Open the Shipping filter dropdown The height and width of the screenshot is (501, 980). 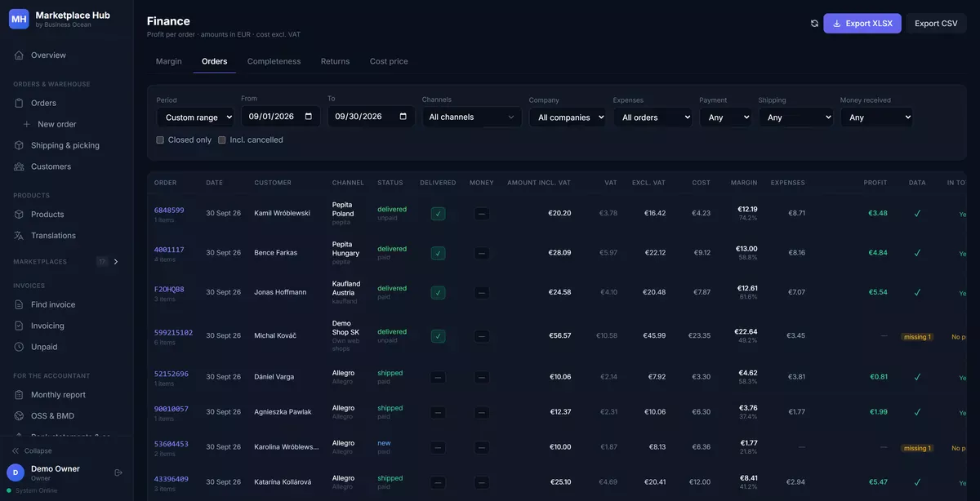796,117
